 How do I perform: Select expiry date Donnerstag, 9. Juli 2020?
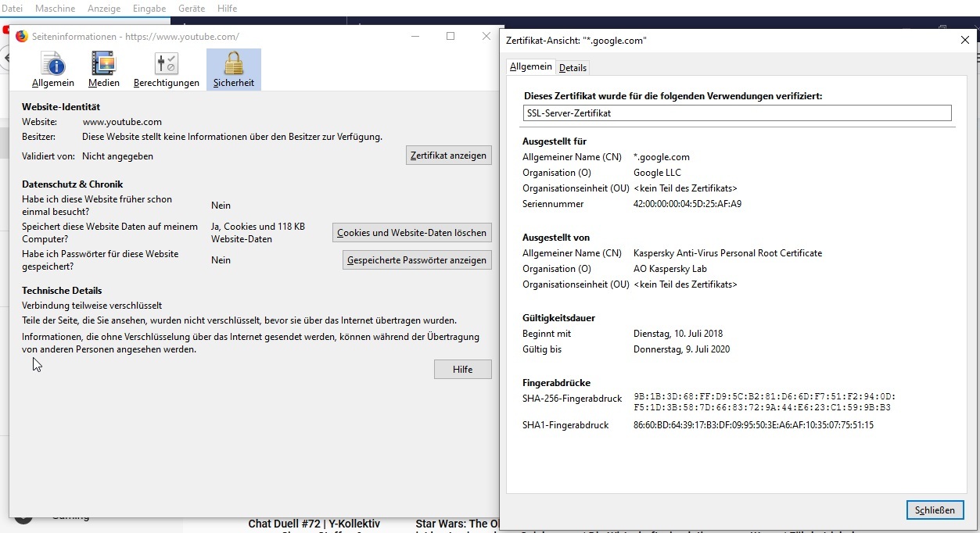click(x=681, y=349)
